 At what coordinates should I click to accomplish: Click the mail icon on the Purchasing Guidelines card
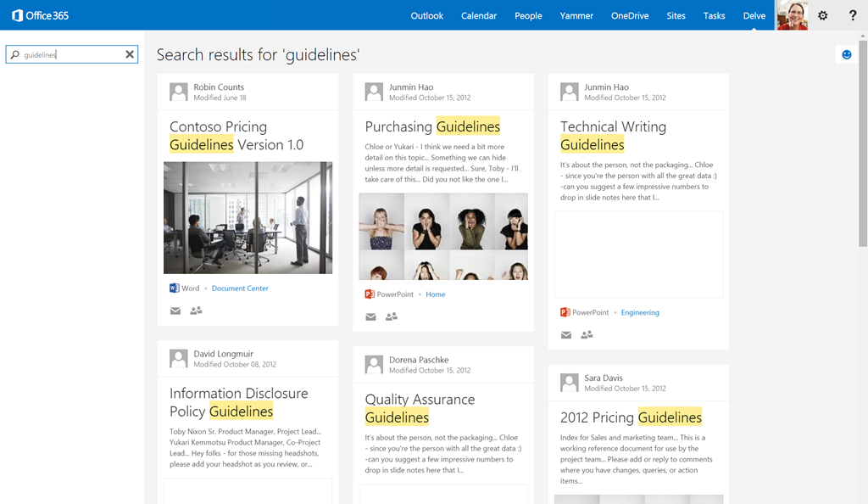(x=371, y=316)
